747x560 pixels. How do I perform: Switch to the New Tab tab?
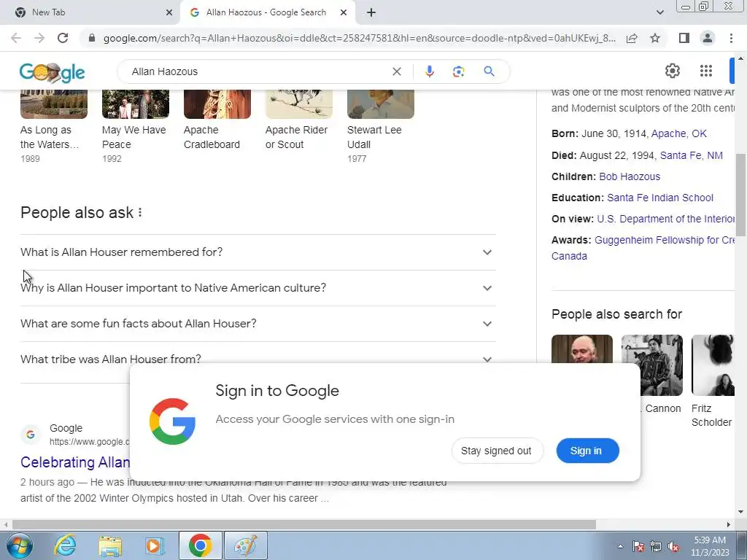point(90,13)
